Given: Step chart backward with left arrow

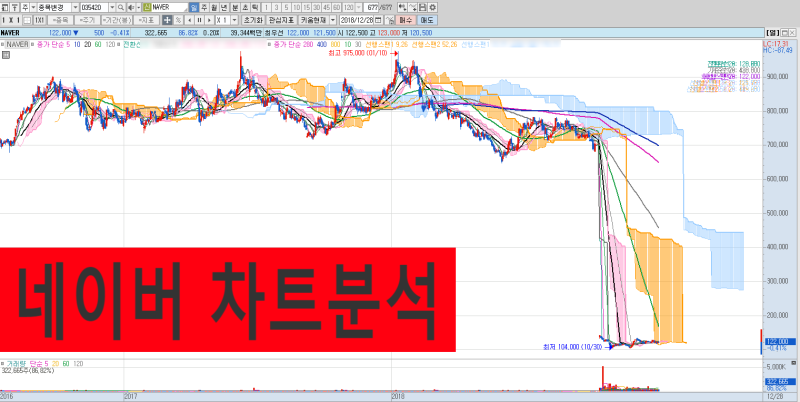Looking at the screenshot, I should tap(190, 20).
